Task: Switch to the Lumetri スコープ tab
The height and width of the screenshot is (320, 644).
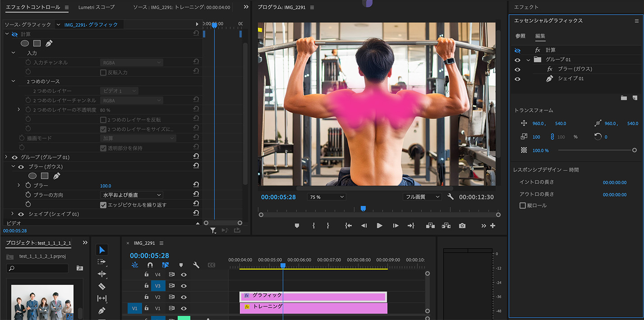Action: [x=96, y=8]
